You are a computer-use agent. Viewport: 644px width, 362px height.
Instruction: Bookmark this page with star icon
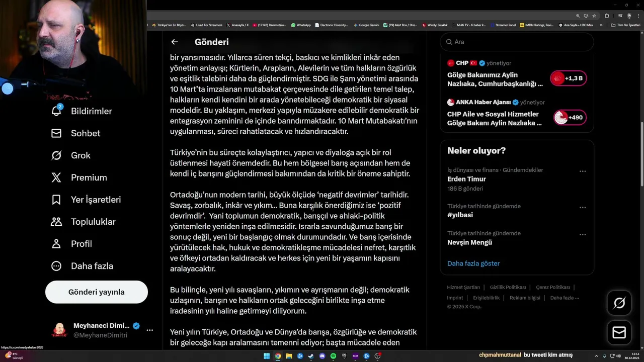[594, 16]
